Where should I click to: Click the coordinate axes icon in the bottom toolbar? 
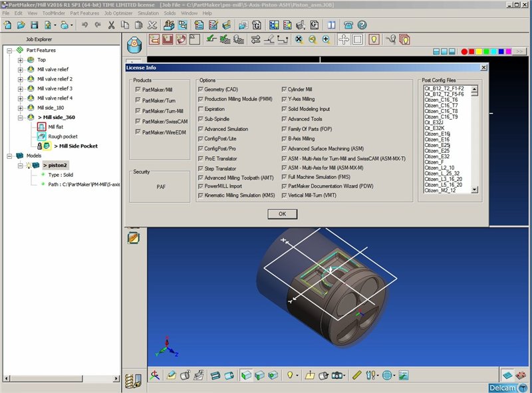tap(155, 375)
